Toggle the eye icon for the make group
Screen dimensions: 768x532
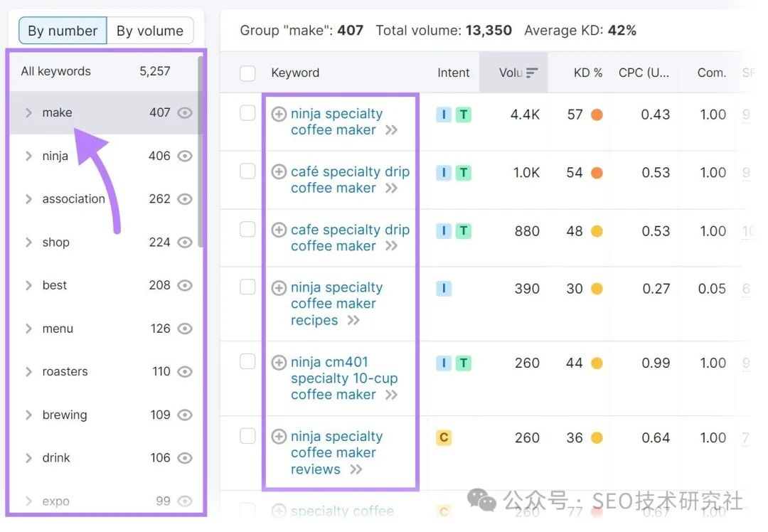[185, 112]
